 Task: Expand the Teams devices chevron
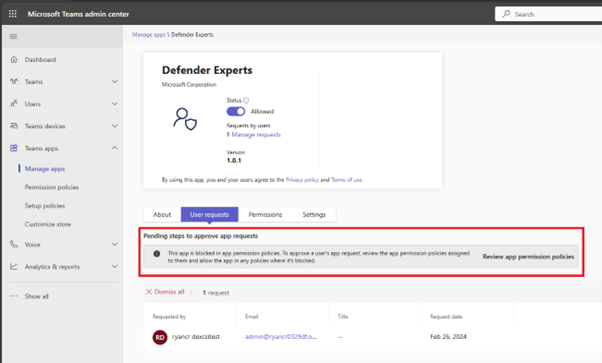tap(115, 126)
